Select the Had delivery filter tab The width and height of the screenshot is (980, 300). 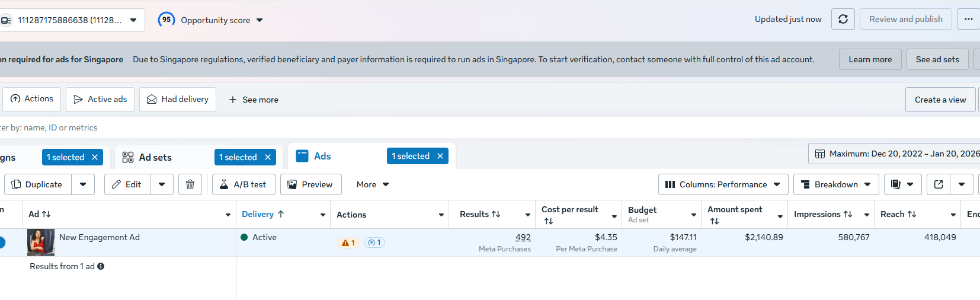178,100
